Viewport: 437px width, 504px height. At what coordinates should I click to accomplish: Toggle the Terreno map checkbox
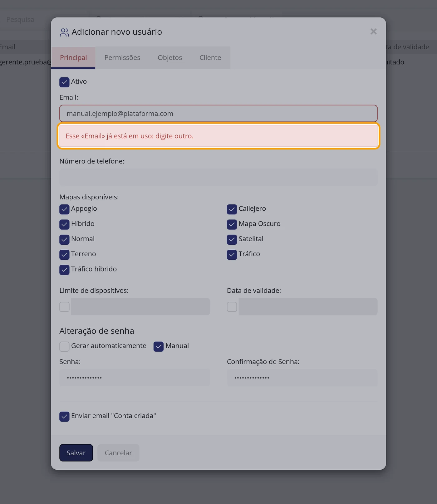[64, 254]
